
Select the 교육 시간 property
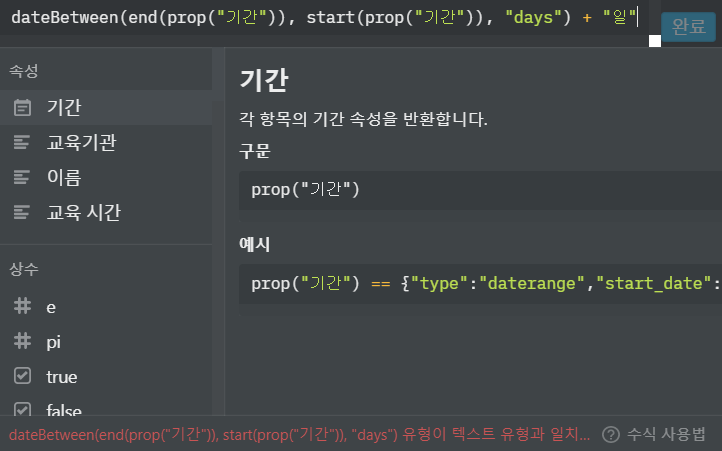(x=106, y=212)
